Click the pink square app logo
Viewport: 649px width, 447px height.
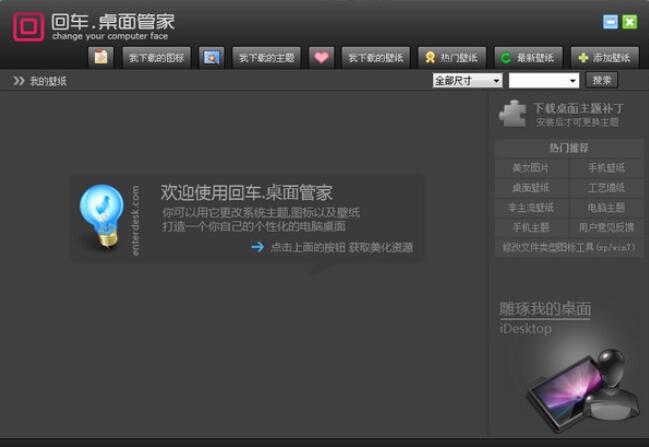[x=28, y=27]
